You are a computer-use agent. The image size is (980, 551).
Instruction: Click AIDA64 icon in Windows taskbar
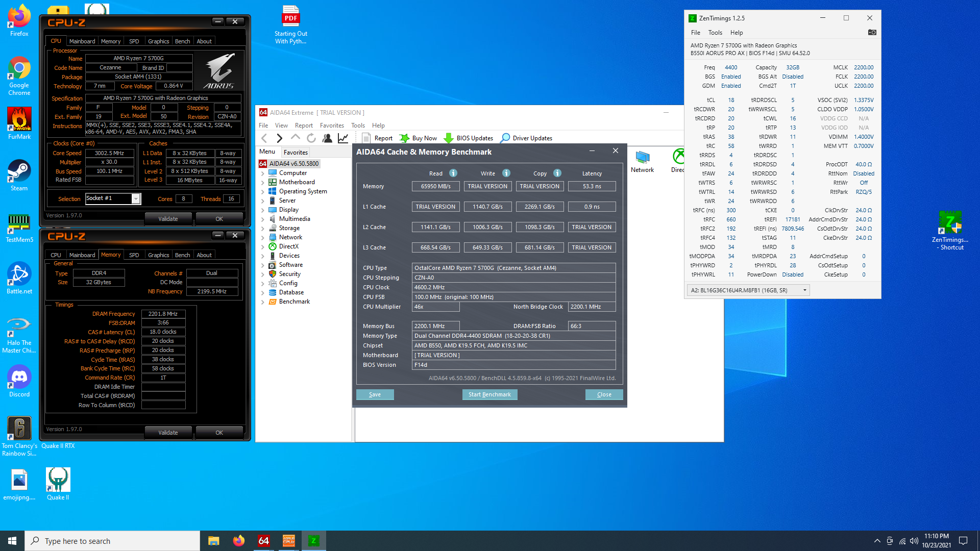point(264,541)
